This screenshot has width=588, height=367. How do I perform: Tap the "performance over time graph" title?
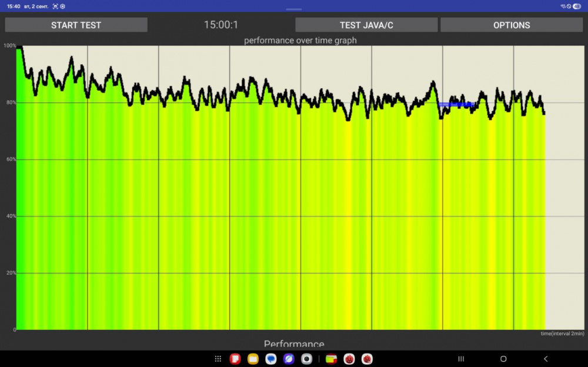[x=300, y=41]
